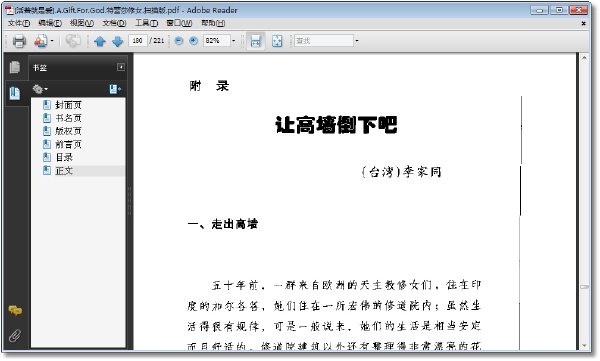600x361 pixels.
Task: Open the bookmarks options gear menu
Action: (x=40, y=89)
